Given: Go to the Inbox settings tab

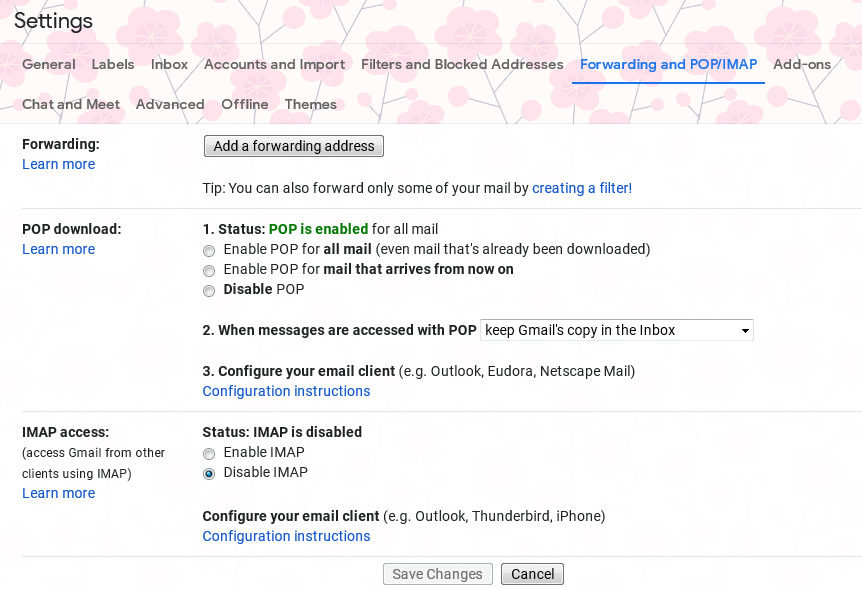Looking at the screenshot, I should click(169, 64).
